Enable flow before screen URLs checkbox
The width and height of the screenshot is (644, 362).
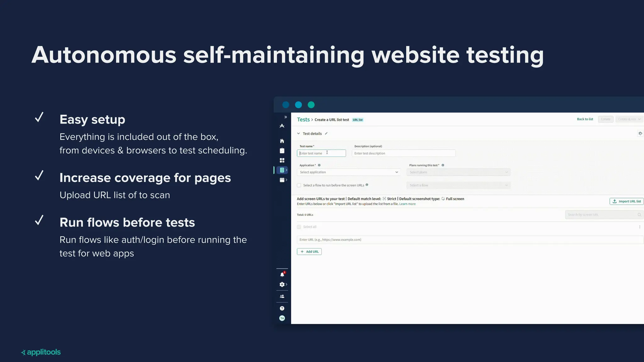(299, 185)
